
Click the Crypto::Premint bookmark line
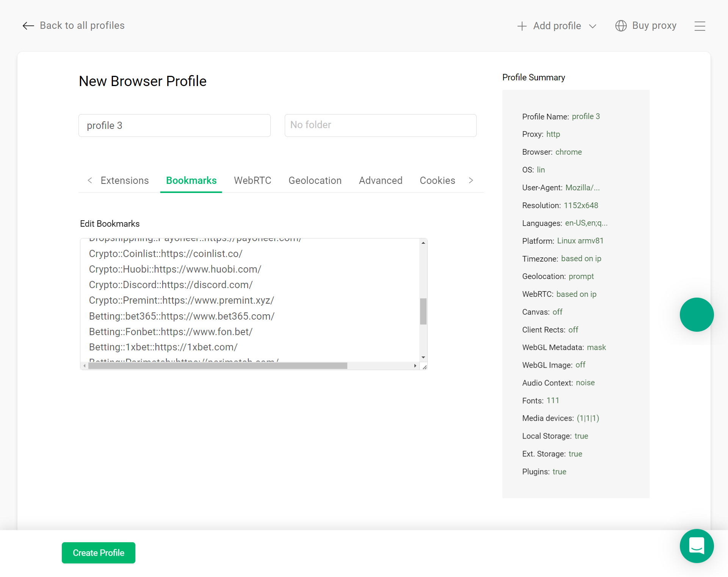[x=182, y=300]
